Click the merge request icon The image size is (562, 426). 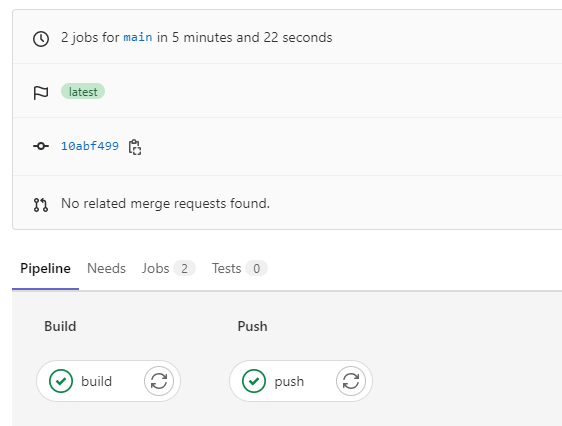click(41, 205)
